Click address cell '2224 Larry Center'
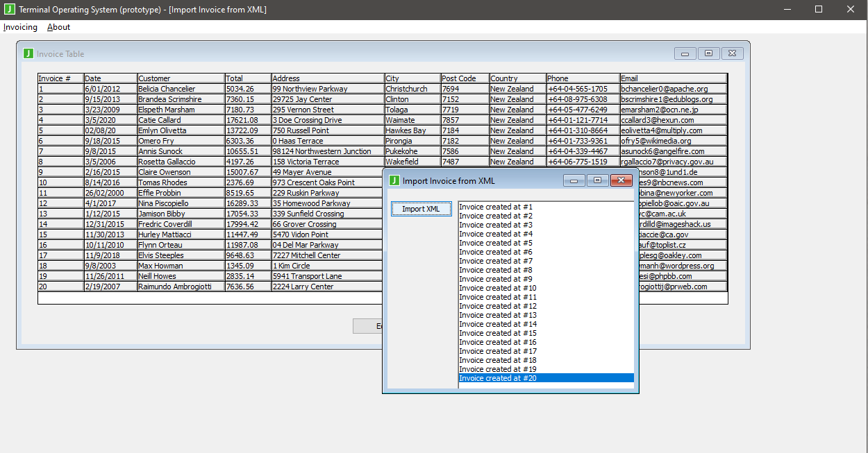This screenshot has height=453, width=868. point(326,287)
